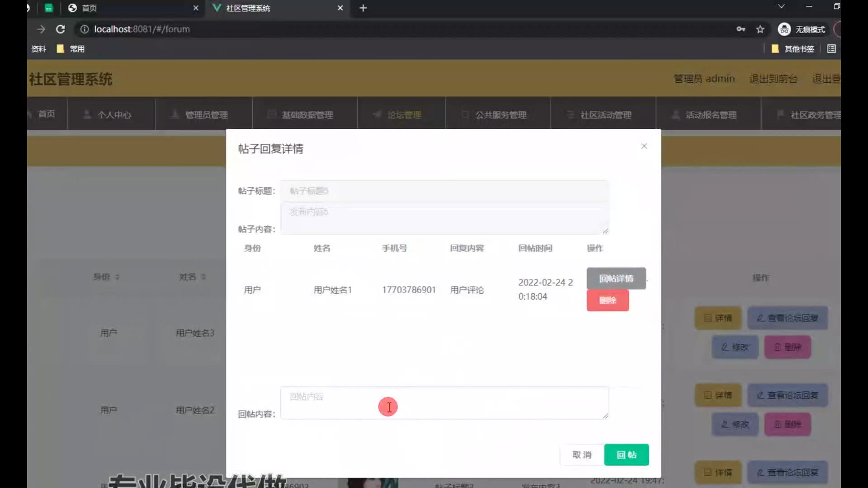Delete the reply with red 删除 button
The height and width of the screenshot is (488, 868).
pyautogui.click(x=608, y=300)
